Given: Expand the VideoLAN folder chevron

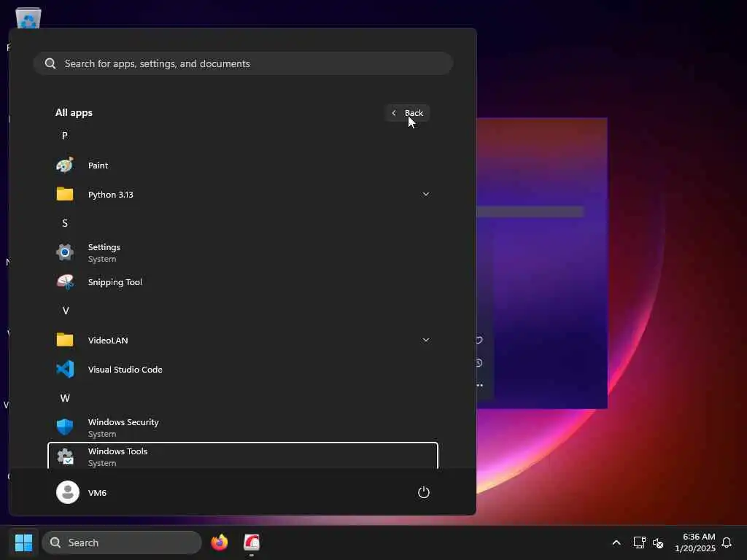Looking at the screenshot, I should (426, 340).
